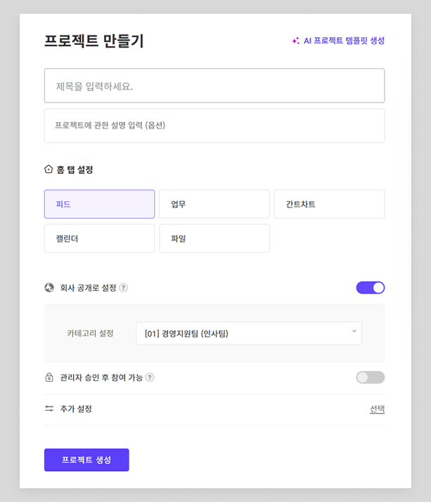Viewport: 431px width, 504px height.
Task: Open AI 프로젝트 템플릿 생성 link
Action: click(x=344, y=41)
